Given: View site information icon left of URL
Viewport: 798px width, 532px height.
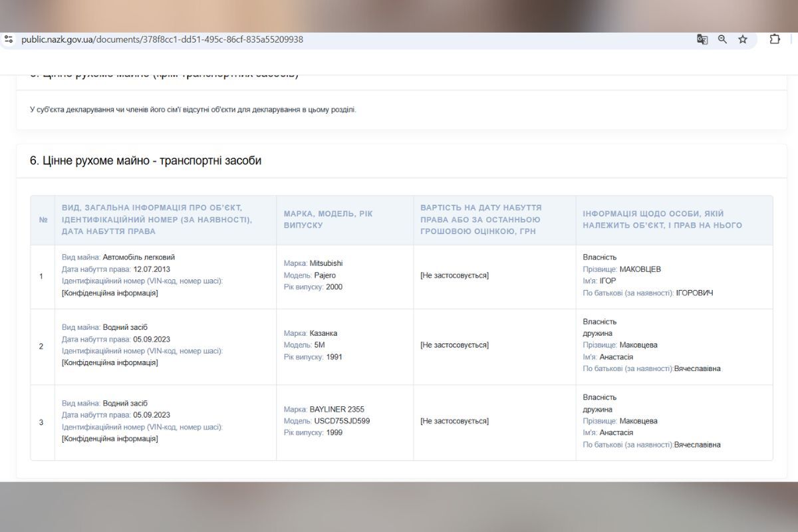Looking at the screenshot, I should pyautogui.click(x=9, y=39).
